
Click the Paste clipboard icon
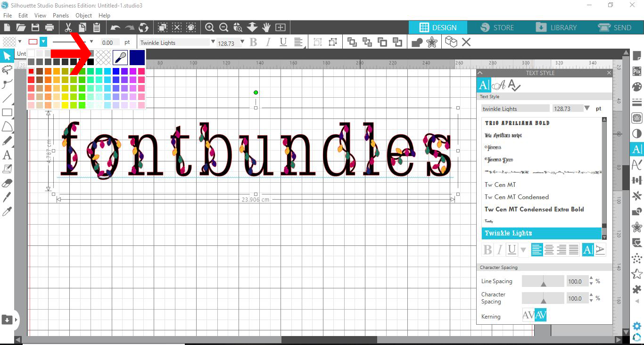coord(96,27)
